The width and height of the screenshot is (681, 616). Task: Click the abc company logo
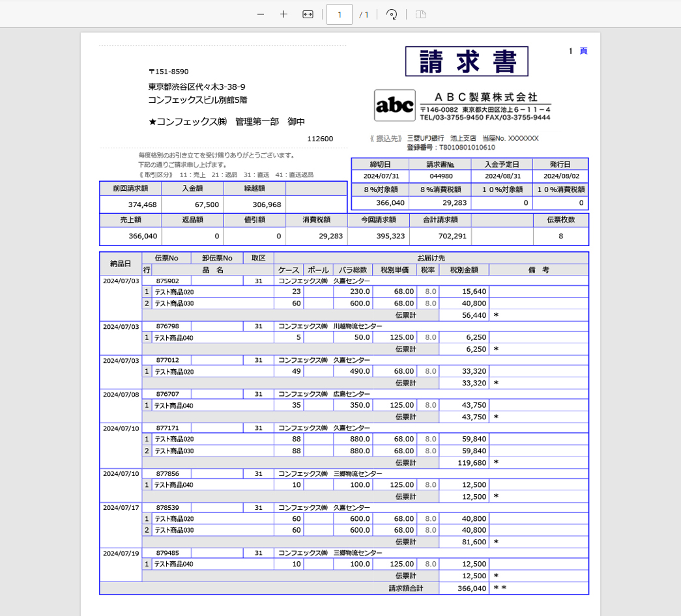[395, 105]
